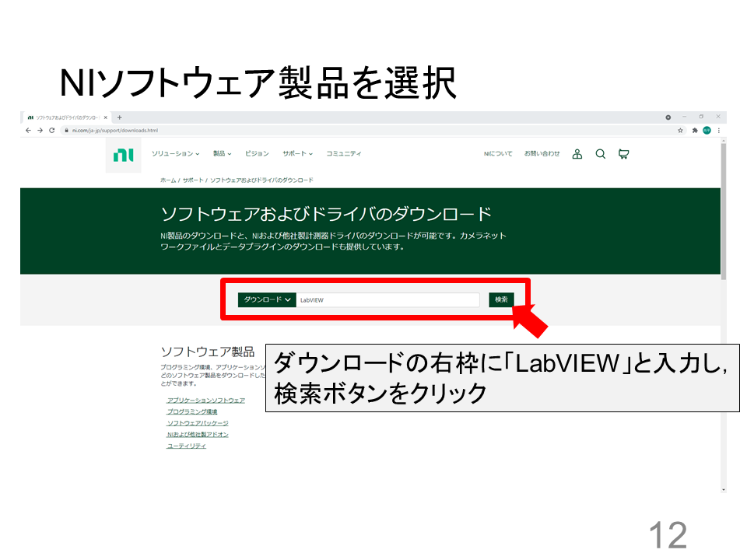
Task: Click the padlock icon in the address bar
Action: coord(67,131)
